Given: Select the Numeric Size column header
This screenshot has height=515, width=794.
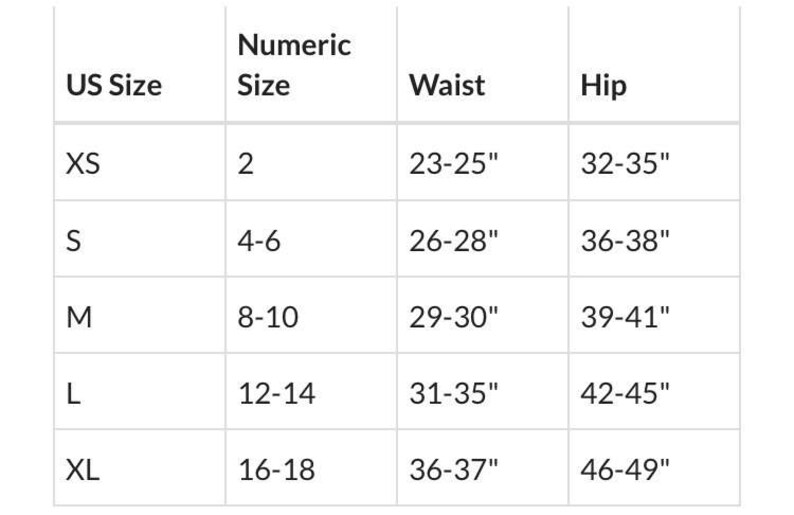Looking at the screenshot, I should coord(294,64).
